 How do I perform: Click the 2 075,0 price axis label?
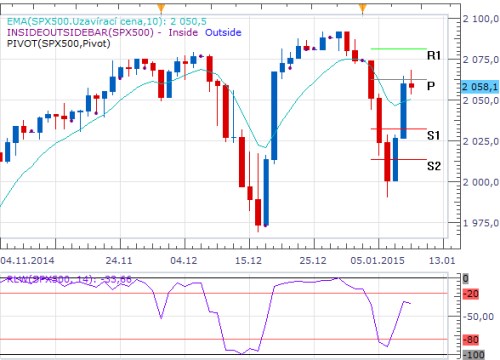point(481,60)
